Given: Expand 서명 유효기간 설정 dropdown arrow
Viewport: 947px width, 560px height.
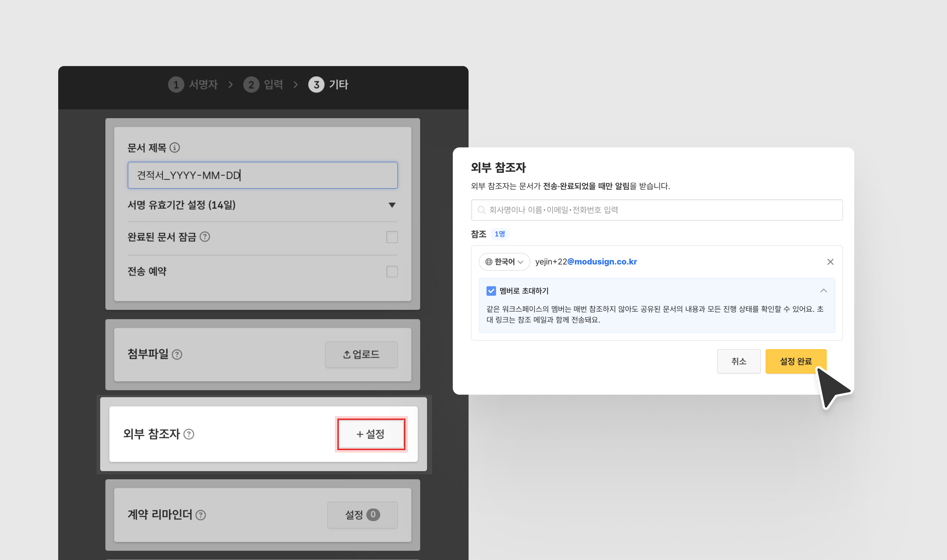Looking at the screenshot, I should [392, 205].
